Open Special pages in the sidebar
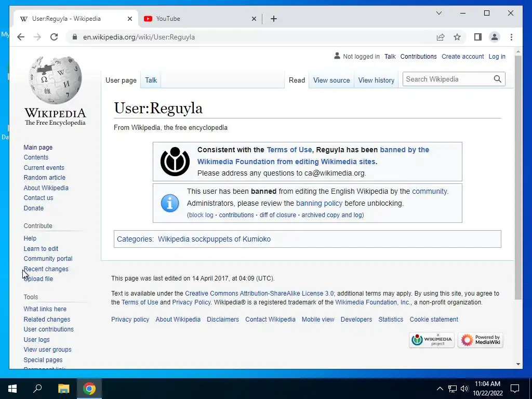The width and height of the screenshot is (532, 399). (x=43, y=360)
